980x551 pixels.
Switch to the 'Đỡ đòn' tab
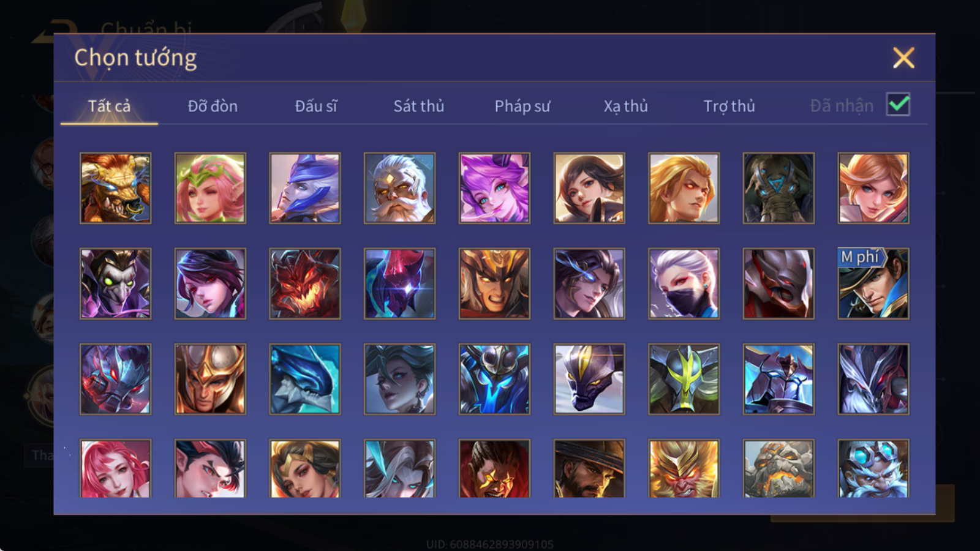click(x=213, y=106)
